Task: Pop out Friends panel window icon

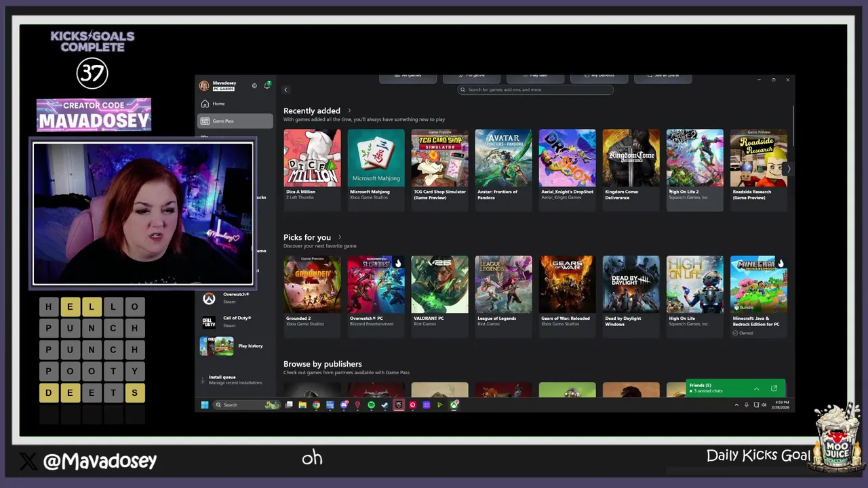Action: pos(774,388)
